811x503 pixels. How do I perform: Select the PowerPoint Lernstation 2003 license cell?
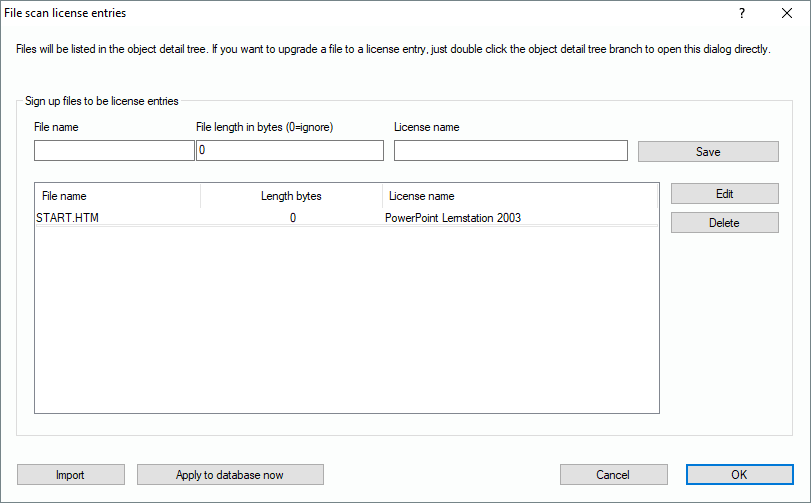point(453,218)
